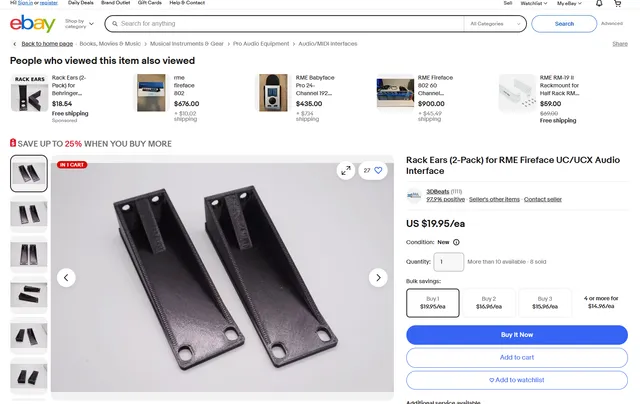This screenshot has width=640, height=404.
Task: Expand the product image to fullscreen
Action: click(345, 170)
